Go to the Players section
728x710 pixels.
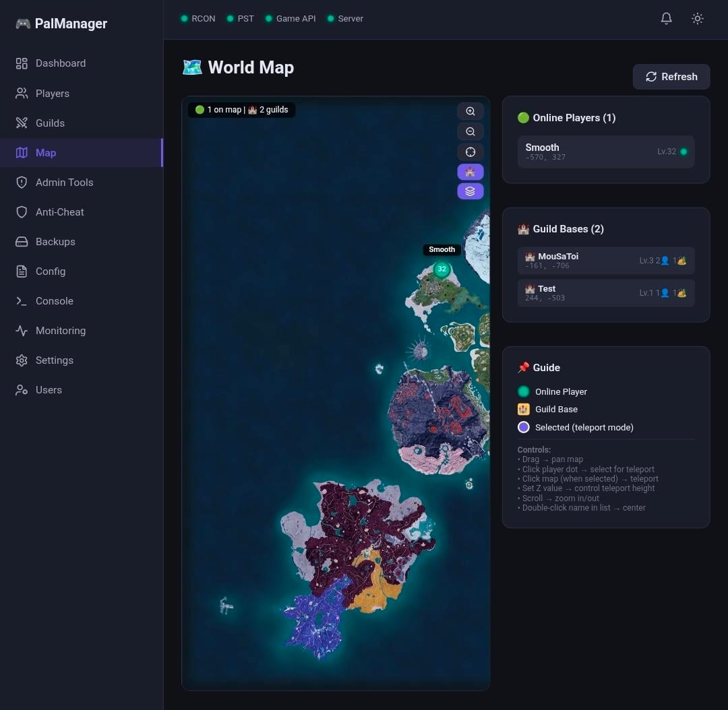click(x=53, y=94)
